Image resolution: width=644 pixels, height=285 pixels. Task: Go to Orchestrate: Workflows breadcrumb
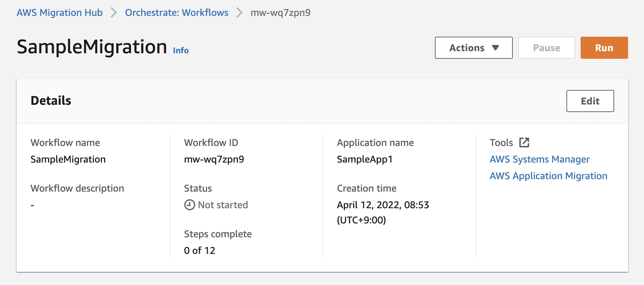pyautogui.click(x=177, y=13)
